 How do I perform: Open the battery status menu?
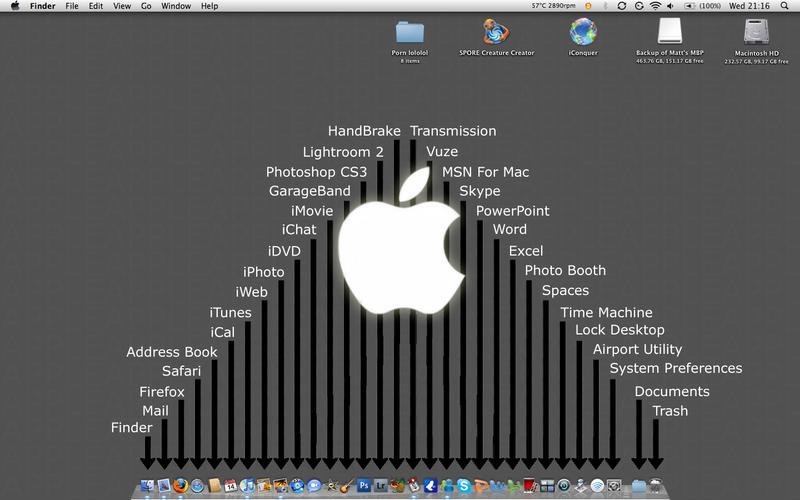click(703, 6)
